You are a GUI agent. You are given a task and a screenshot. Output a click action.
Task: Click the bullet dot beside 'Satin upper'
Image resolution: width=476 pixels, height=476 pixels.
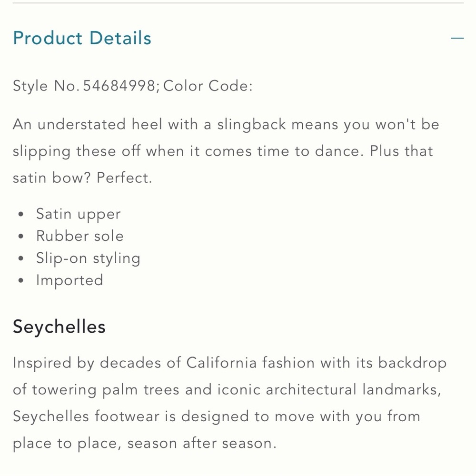coord(20,215)
